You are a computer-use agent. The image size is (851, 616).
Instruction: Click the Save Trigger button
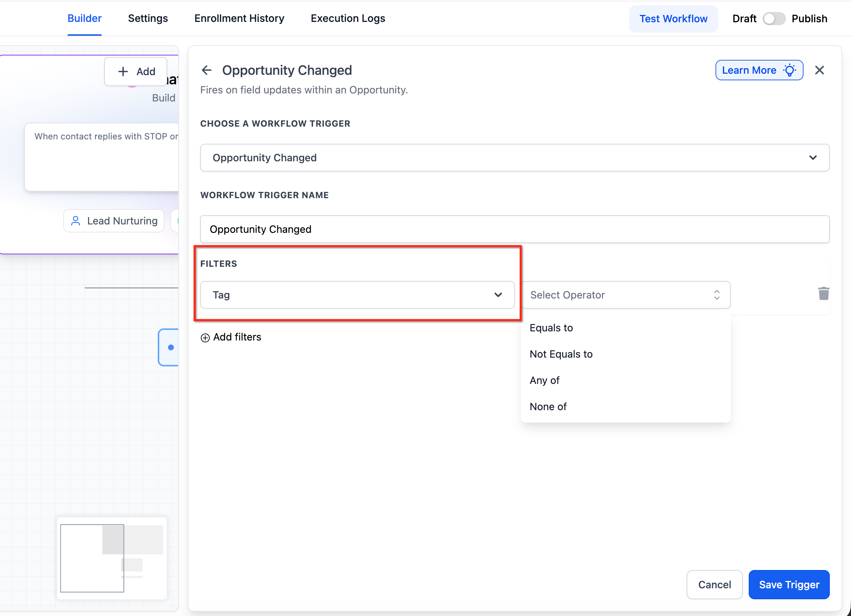tap(789, 585)
